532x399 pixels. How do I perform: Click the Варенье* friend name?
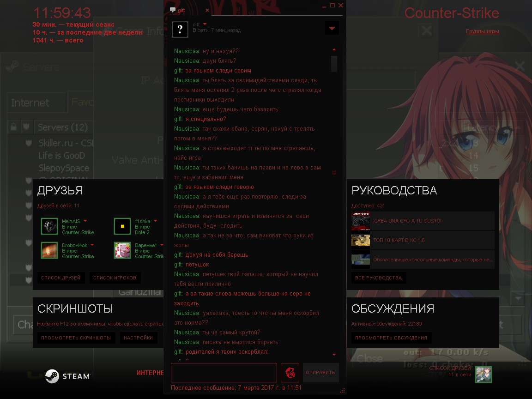[x=146, y=245]
